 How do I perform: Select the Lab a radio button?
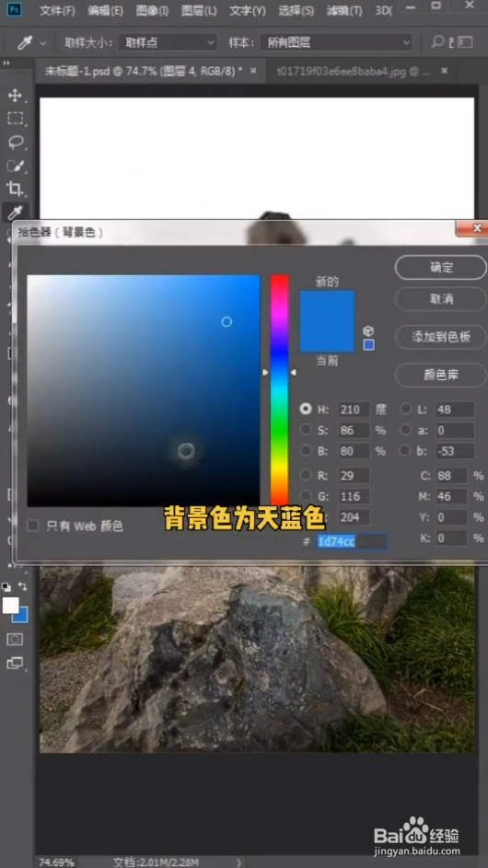click(x=406, y=430)
